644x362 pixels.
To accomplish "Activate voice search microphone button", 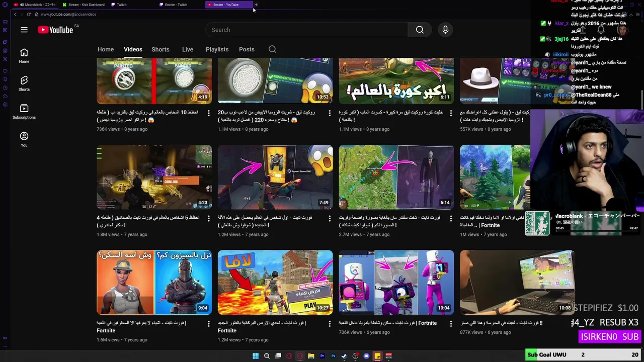I will (445, 30).
